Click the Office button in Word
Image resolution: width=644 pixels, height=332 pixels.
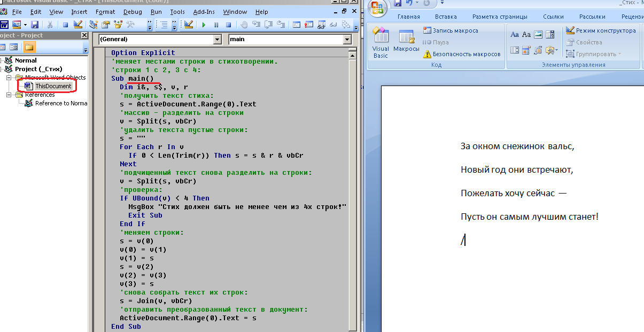(x=377, y=7)
